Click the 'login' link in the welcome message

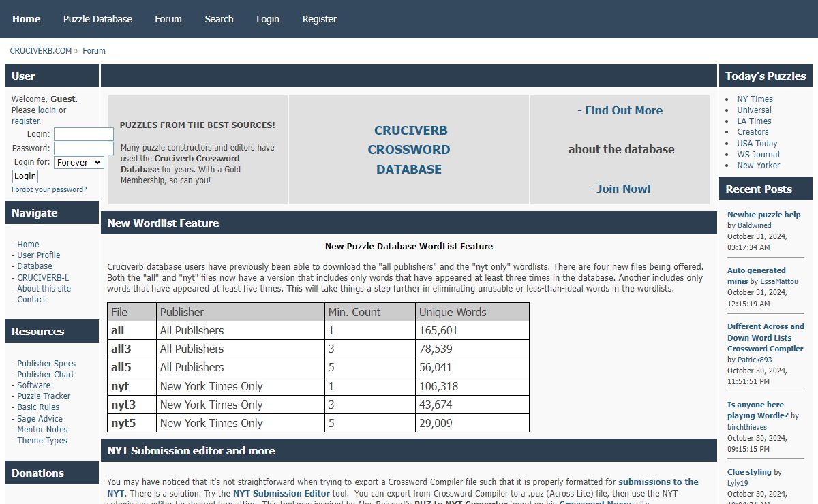[x=47, y=110]
